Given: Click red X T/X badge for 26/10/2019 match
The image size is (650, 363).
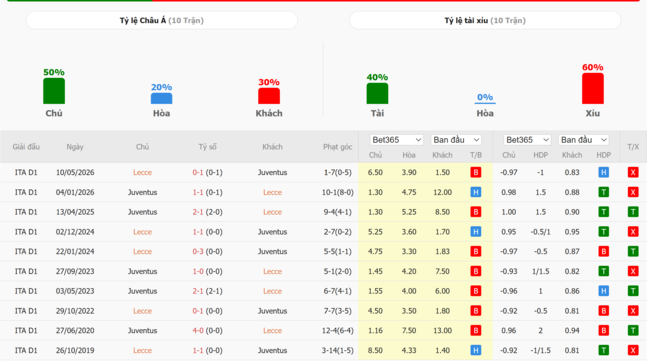Looking at the screenshot, I should point(633,350).
